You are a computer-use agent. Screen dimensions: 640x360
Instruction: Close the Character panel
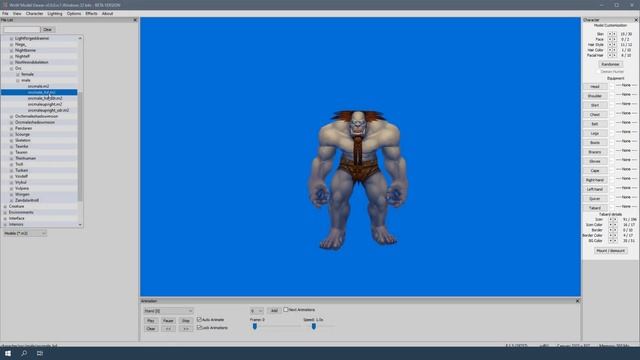pyautogui.click(x=636, y=20)
